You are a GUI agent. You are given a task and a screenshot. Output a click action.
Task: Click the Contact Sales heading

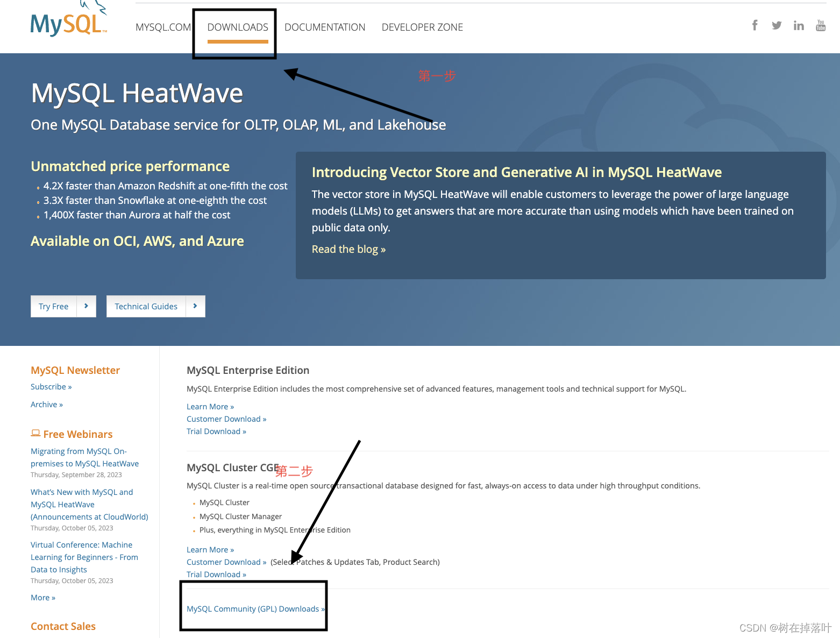pos(63,626)
